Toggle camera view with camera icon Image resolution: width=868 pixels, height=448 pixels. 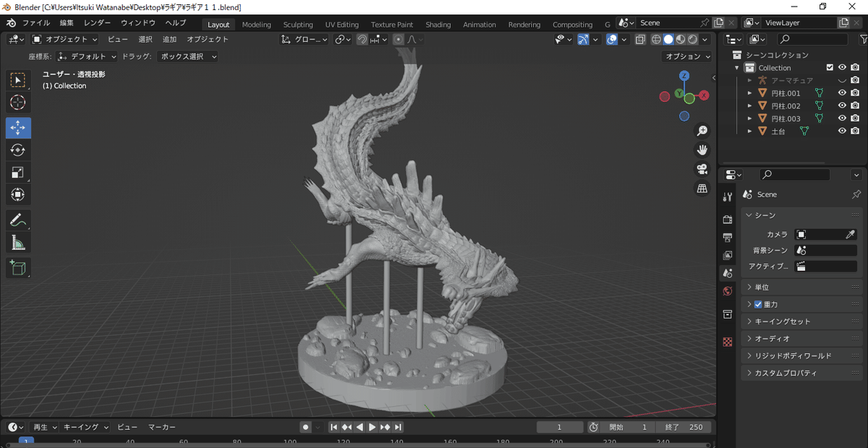tap(702, 169)
